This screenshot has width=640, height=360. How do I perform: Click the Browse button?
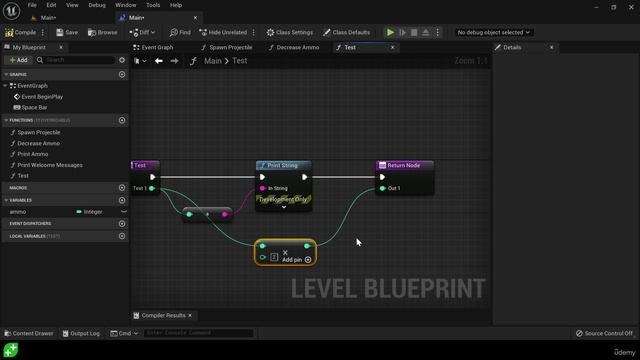pos(102,32)
